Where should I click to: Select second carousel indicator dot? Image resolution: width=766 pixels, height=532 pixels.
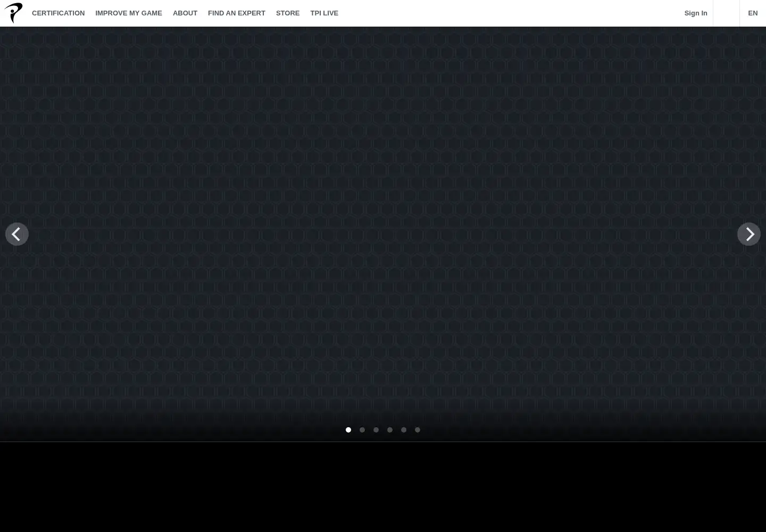(362, 430)
